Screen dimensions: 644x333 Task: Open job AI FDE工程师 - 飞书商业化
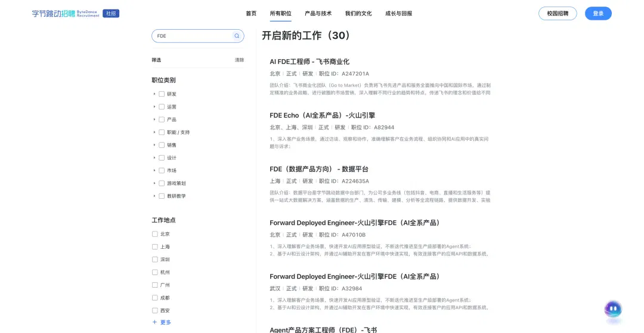pos(309,61)
